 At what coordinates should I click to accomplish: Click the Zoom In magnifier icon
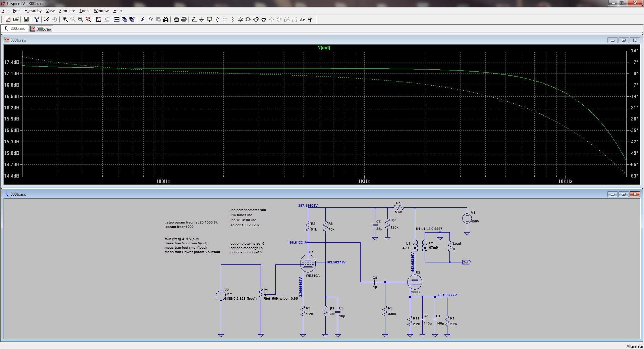[65, 19]
